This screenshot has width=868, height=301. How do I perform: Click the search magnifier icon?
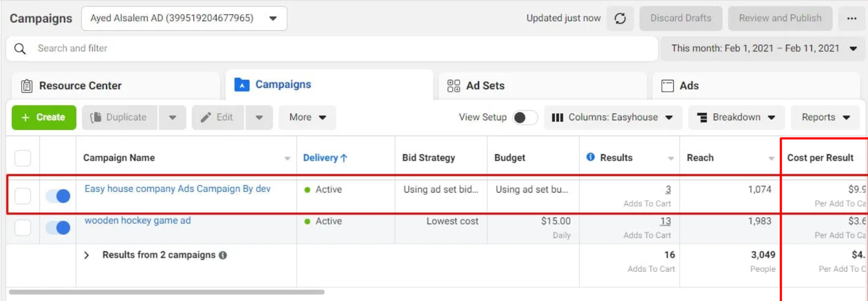[20, 49]
